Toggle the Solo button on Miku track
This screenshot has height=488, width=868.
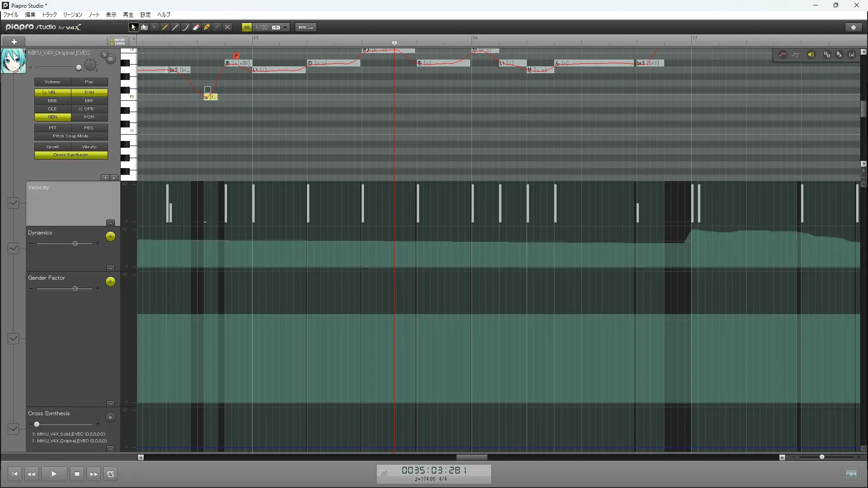104,55
